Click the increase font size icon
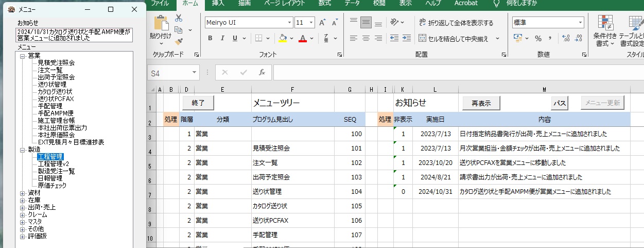The height and width of the screenshot is (248, 644). pyautogui.click(x=322, y=23)
